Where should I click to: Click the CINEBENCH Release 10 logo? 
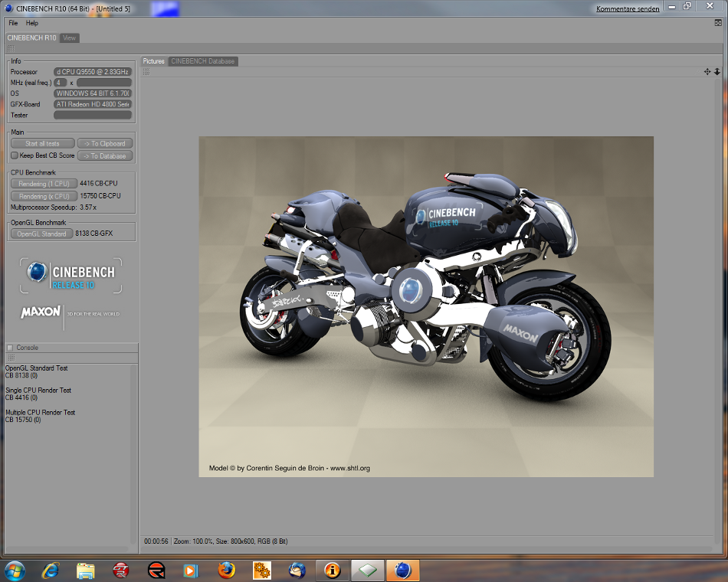pos(71,276)
